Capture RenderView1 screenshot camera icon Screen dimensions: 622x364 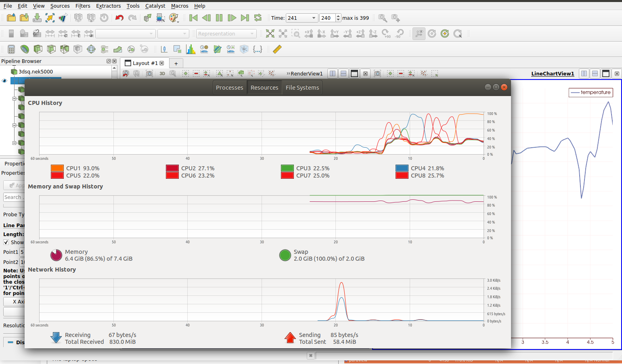pos(149,73)
